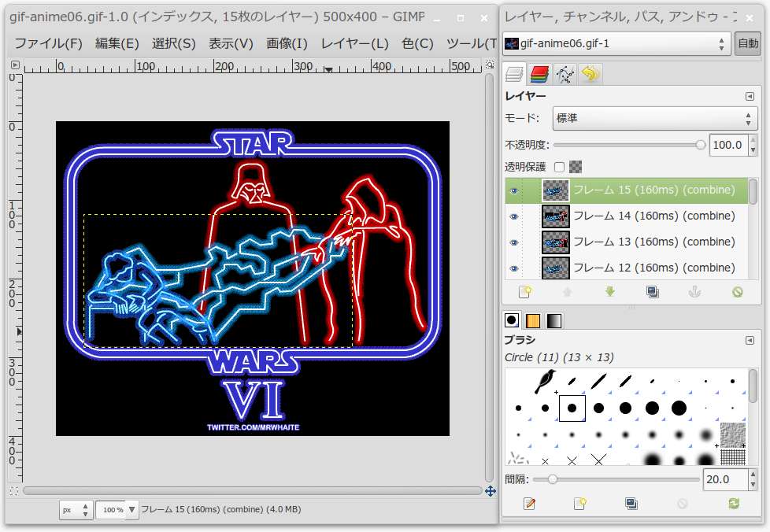Anchor floating layer icon
The image size is (770, 532).
click(694, 293)
